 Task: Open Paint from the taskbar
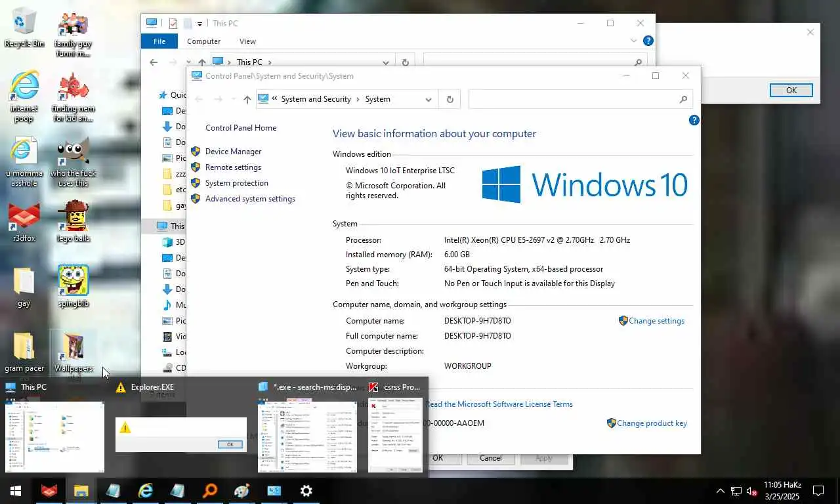coord(242,490)
